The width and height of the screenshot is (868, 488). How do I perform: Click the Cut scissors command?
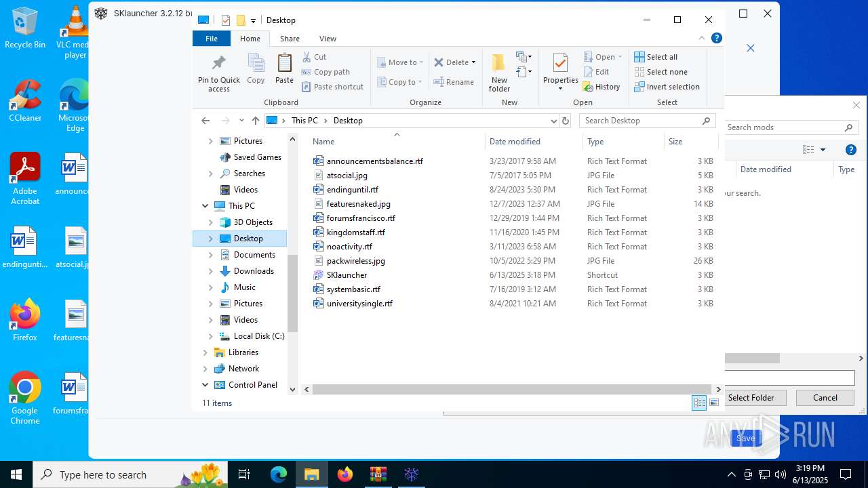point(315,57)
